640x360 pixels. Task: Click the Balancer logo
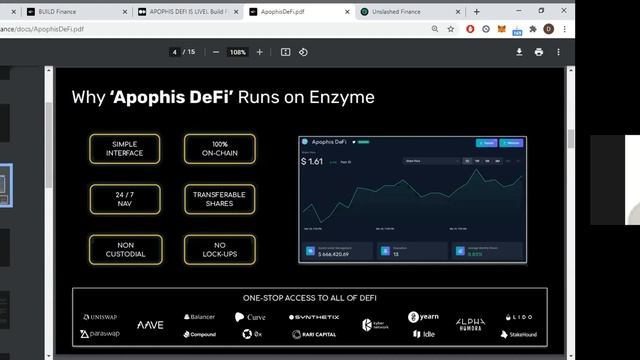[199, 317]
